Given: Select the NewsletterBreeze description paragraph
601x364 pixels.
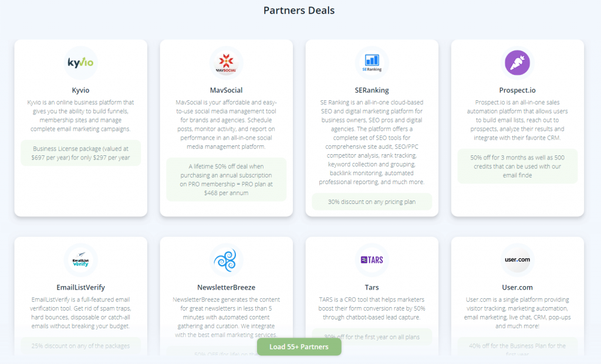Looking at the screenshot, I should (x=226, y=317).
